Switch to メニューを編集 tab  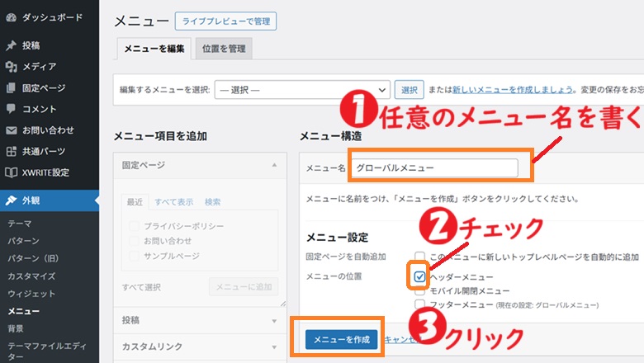pyautogui.click(x=154, y=49)
